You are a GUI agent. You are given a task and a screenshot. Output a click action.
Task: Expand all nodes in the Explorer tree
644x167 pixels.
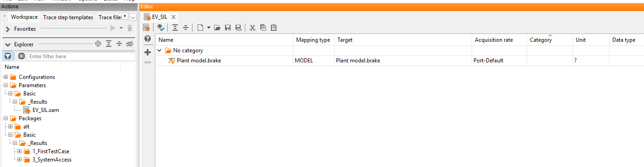pyautogui.click(x=108, y=44)
